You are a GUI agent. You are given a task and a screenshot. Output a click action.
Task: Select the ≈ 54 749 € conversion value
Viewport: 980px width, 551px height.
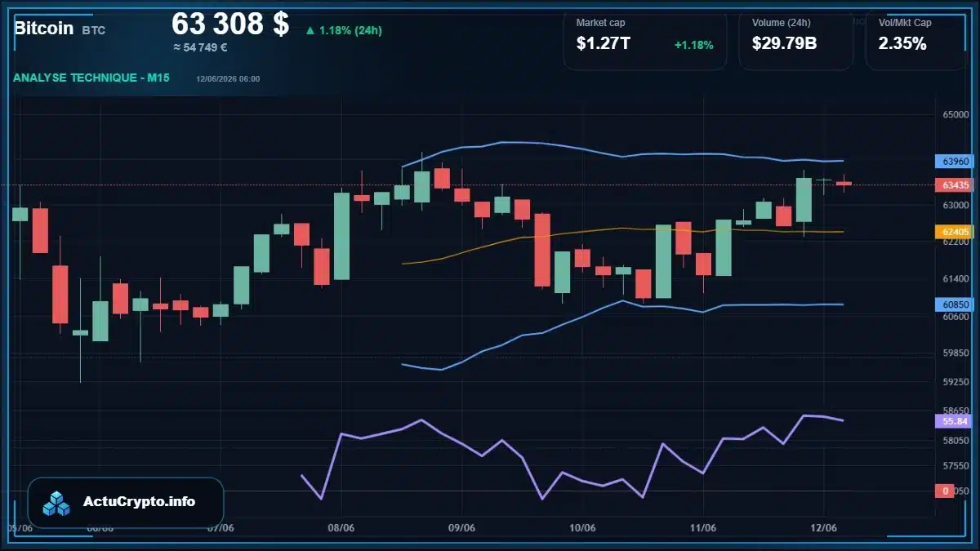coord(200,47)
